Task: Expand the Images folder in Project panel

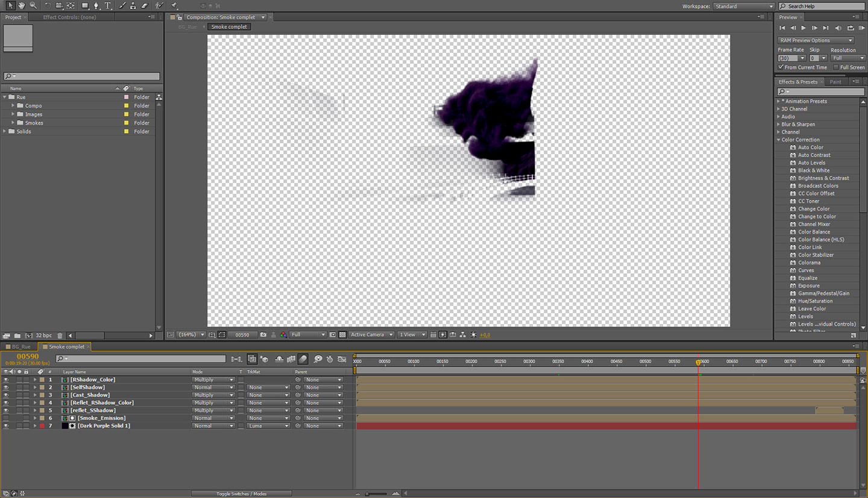Action: (x=13, y=114)
